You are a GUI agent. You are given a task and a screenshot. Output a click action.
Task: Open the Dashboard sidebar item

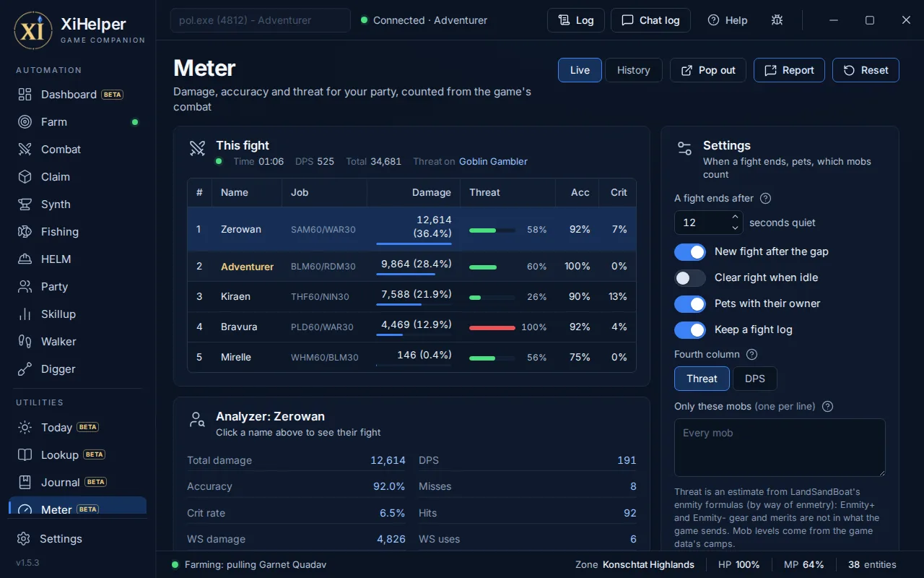coord(77,95)
